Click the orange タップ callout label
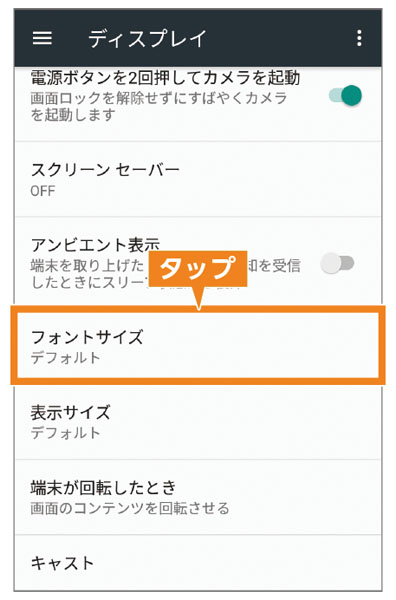Screen dimensions: 396x600 (198, 269)
